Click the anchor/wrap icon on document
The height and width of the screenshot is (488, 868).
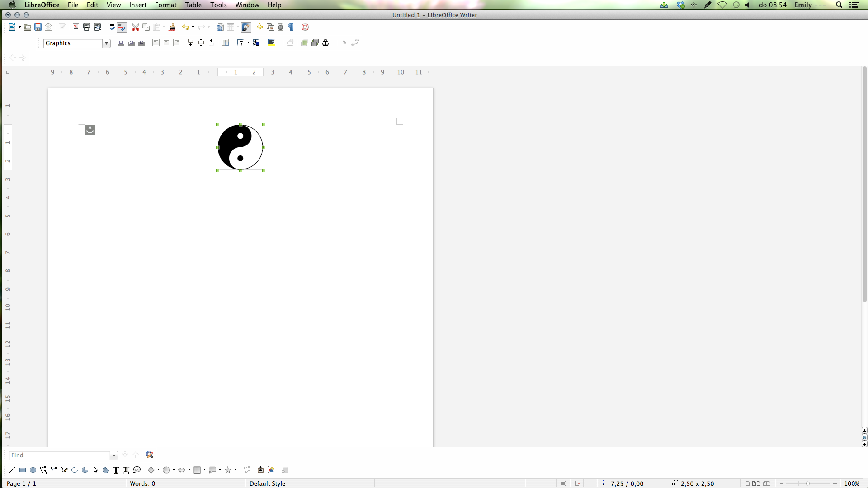[x=90, y=129]
